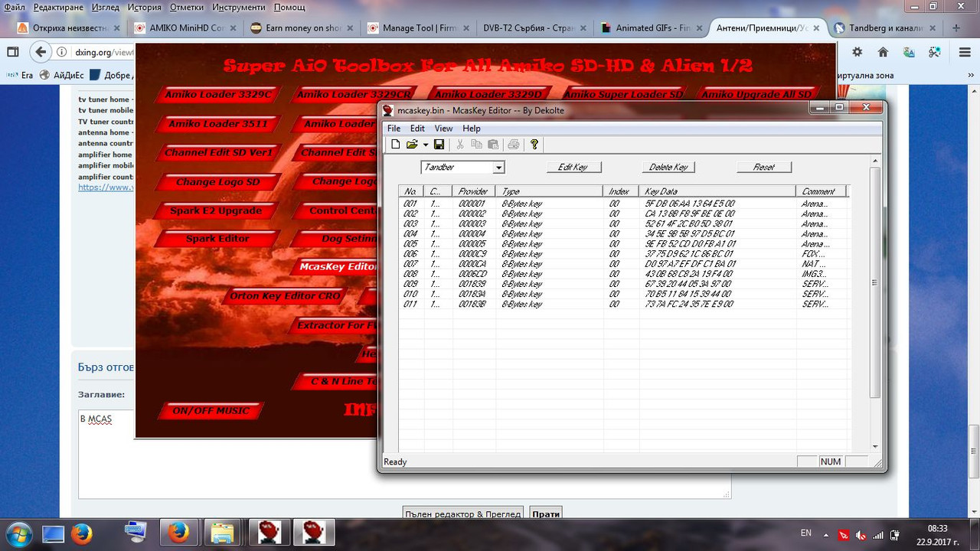Click the Save floppy disk icon
This screenshot has height=551, width=980.
[439, 144]
